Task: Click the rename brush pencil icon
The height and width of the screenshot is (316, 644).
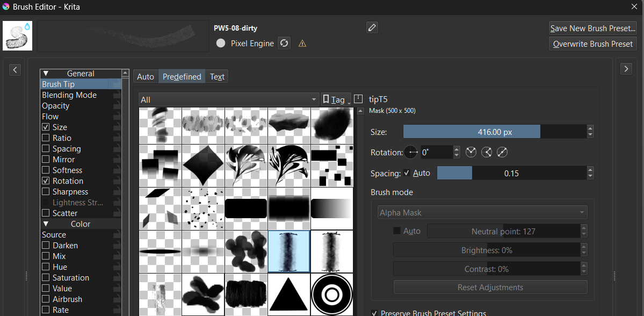Action: [372, 27]
